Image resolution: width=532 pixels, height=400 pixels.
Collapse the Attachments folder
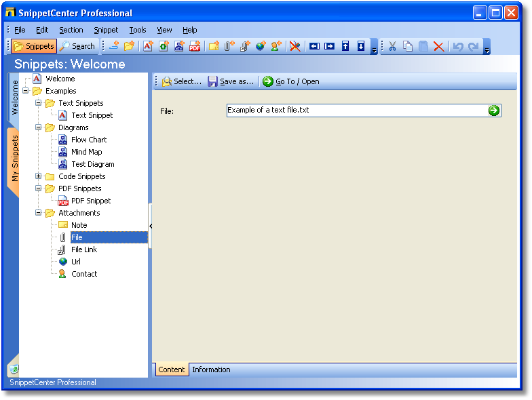tap(38, 213)
